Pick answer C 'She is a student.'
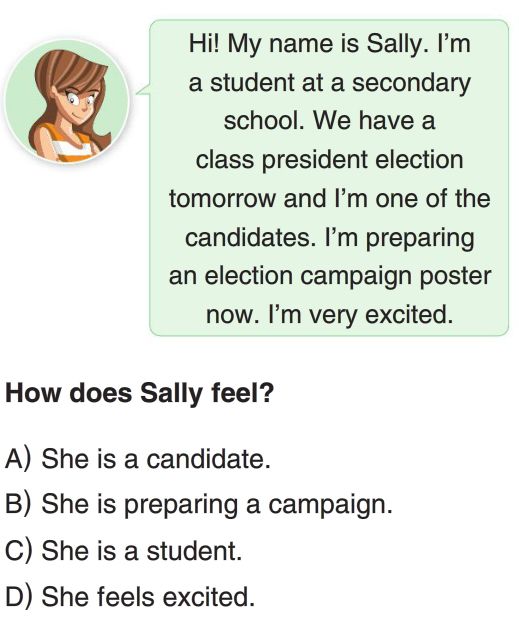 pyautogui.click(x=123, y=551)
